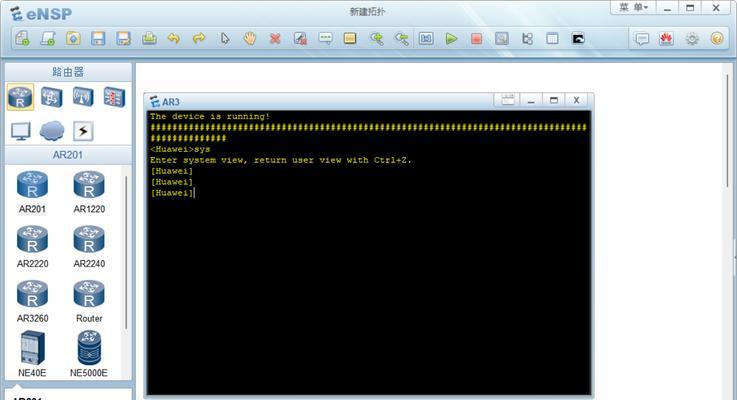Pick the AR1220 router model
Screen dimensions: 737x400
(89, 192)
